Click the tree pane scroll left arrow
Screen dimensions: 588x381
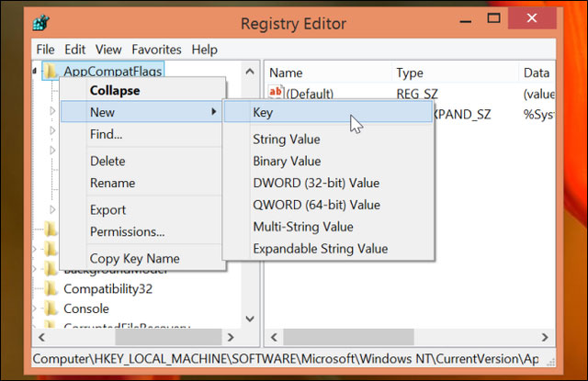coord(41,337)
